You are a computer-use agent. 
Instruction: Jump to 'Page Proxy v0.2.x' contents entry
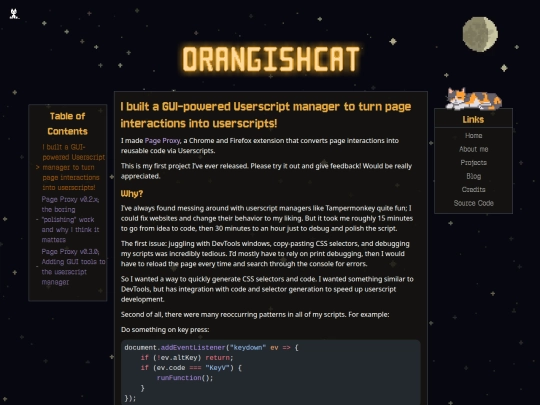[70, 219]
